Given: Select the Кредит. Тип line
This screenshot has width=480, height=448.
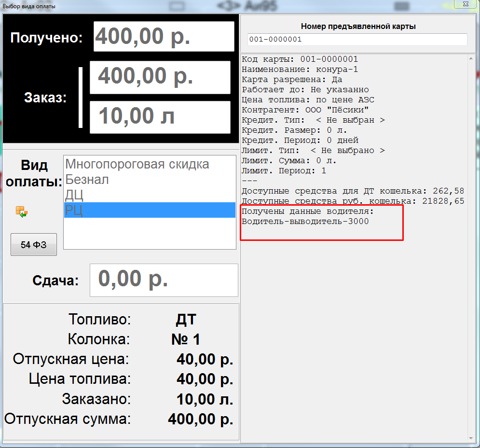Looking at the screenshot, I should (x=314, y=120).
